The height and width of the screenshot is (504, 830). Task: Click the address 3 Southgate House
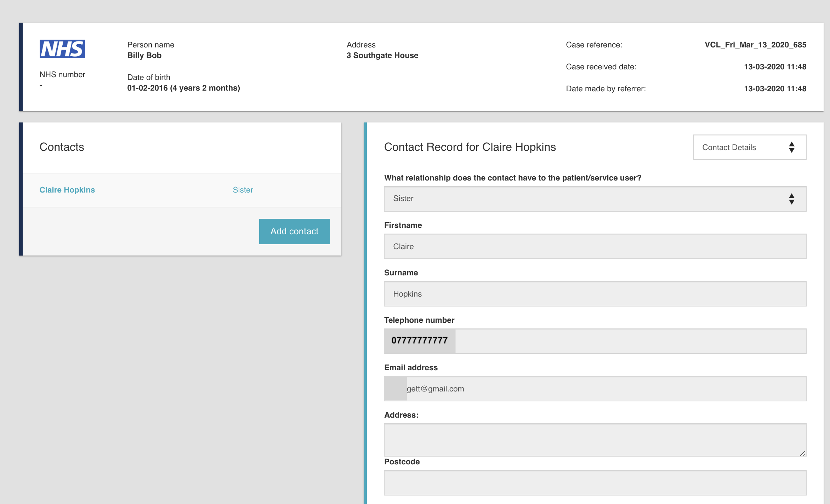382,56
